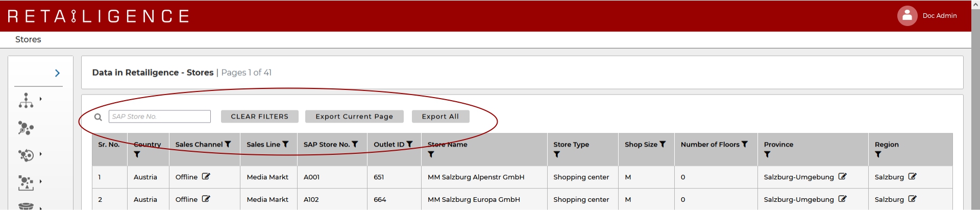
Task: Click the Export All button
Action: (x=440, y=116)
